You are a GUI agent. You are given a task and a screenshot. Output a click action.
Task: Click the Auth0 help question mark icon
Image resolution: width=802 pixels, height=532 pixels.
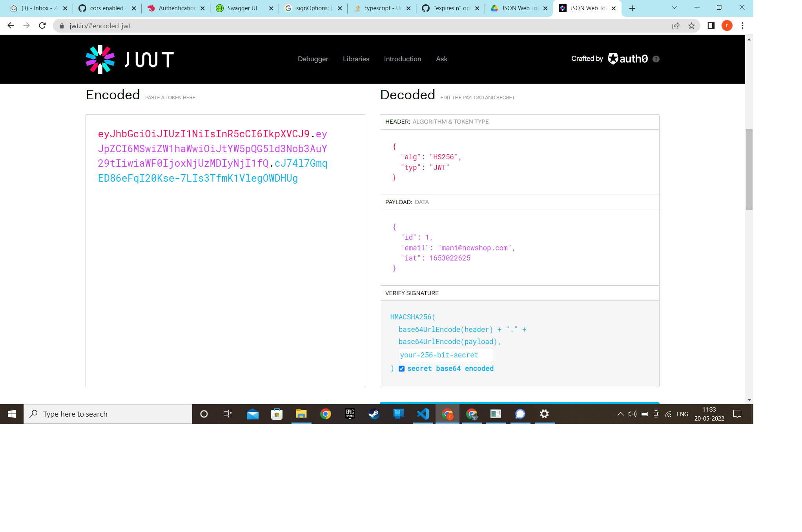pos(656,59)
